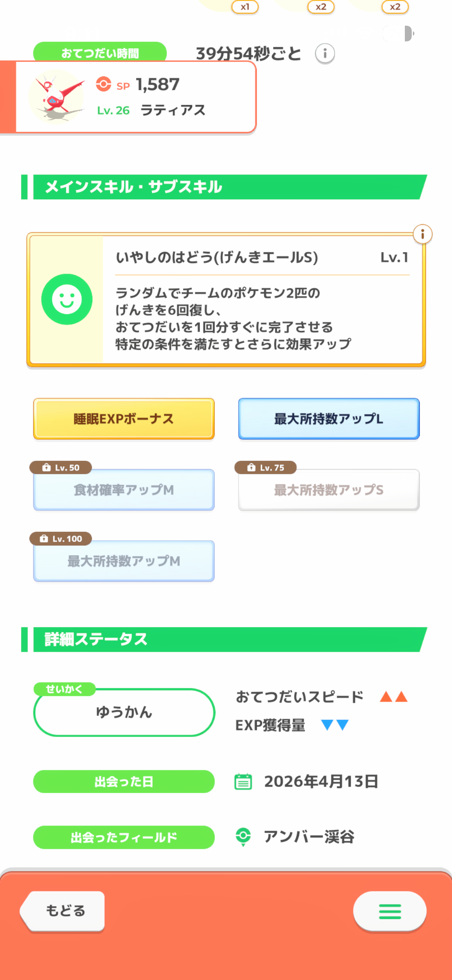This screenshot has height=980, width=452.
Task: Tap the Poké Ball SP icon
Action: (104, 84)
